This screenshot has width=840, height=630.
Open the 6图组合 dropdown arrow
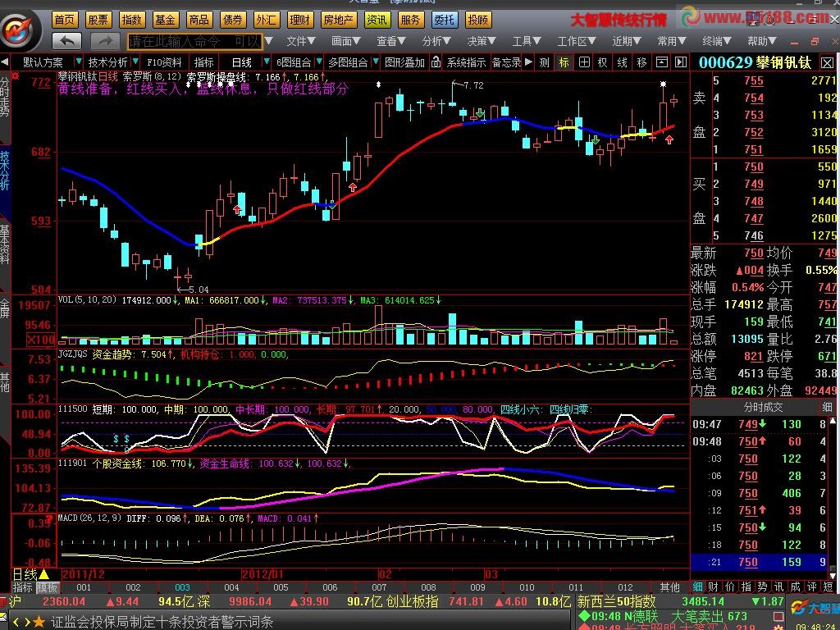click(x=319, y=62)
